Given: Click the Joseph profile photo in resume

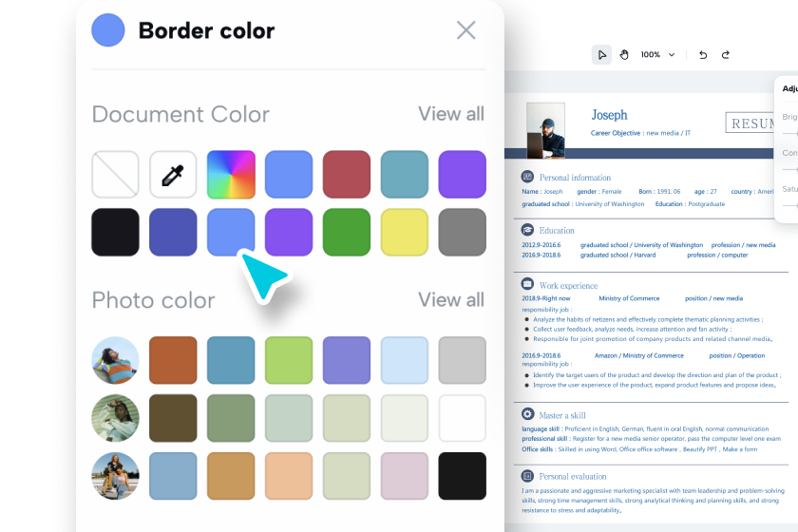Looking at the screenshot, I should pos(545,129).
